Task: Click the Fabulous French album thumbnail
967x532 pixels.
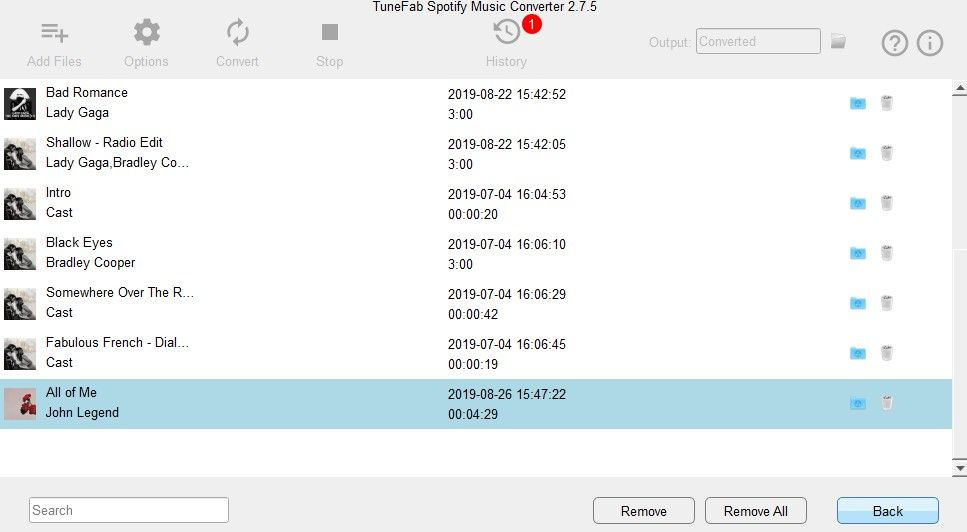Action: pyautogui.click(x=20, y=353)
